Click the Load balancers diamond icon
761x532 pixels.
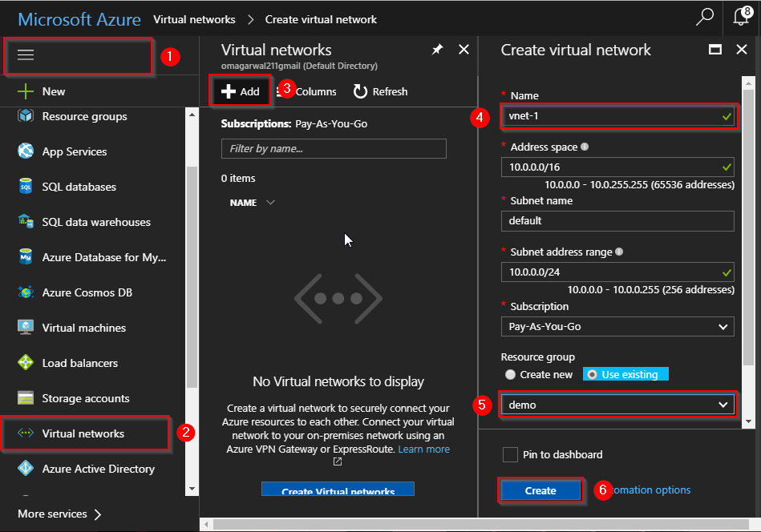coord(25,362)
